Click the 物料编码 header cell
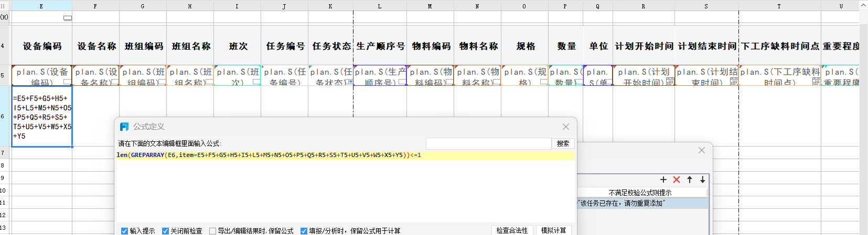Screen dimensions: 868x235 click(431, 46)
